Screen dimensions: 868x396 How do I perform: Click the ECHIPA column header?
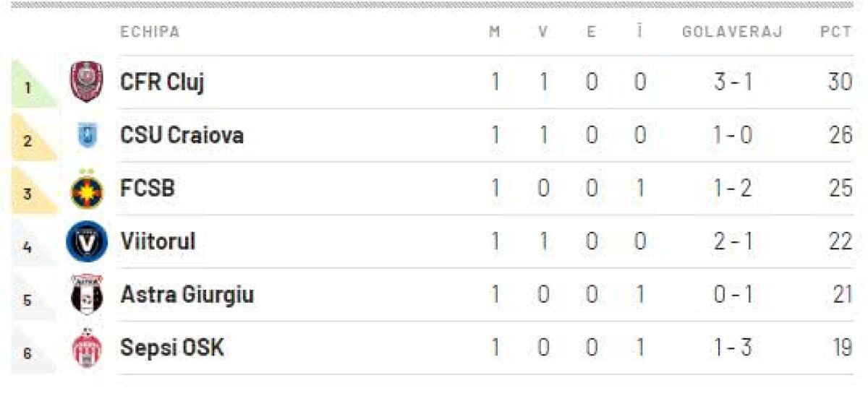[150, 33]
